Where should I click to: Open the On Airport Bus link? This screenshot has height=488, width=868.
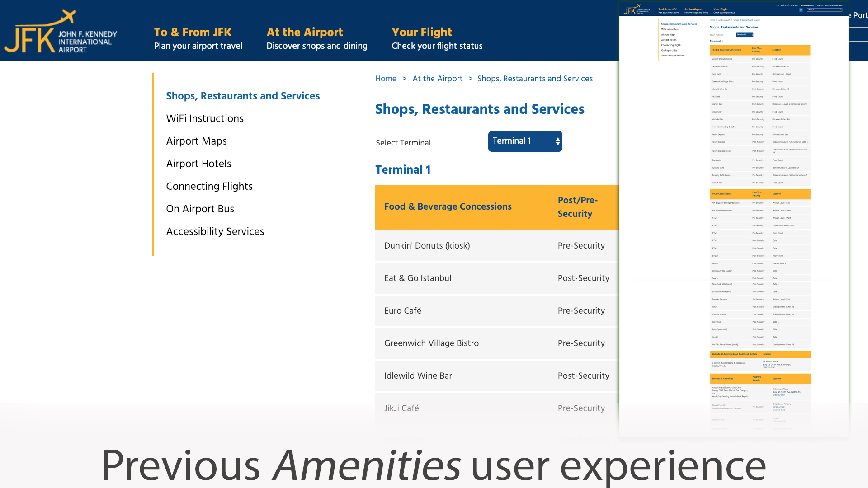pyautogui.click(x=200, y=209)
